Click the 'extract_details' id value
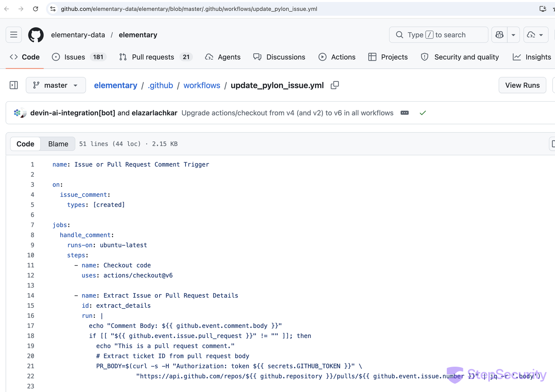This screenshot has width=555, height=392. click(x=123, y=306)
